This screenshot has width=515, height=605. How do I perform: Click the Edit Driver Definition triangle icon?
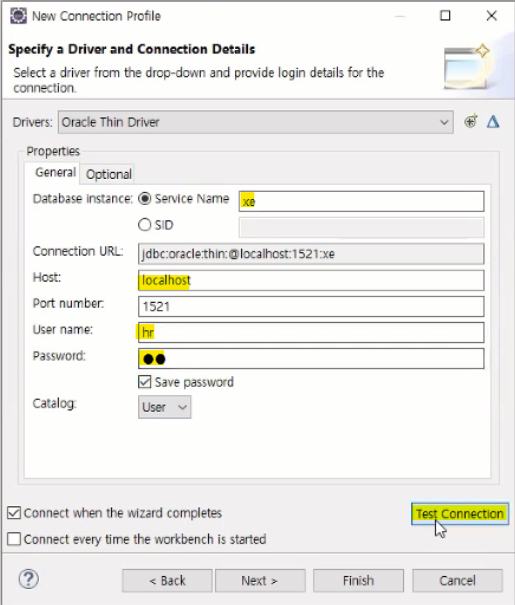(x=493, y=122)
